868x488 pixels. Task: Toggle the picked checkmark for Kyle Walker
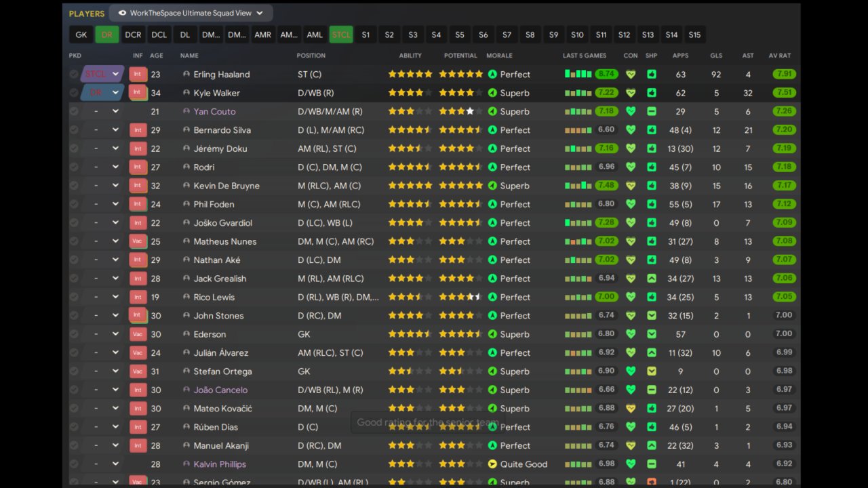(x=74, y=93)
